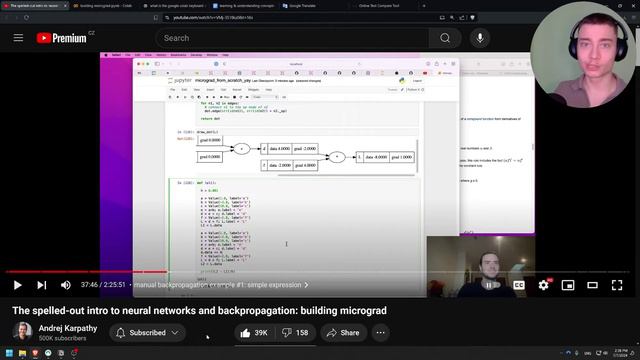Click the circular webcam overlay
Viewport: 640px width, 360px height.
pyautogui.click(x=582, y=55)
